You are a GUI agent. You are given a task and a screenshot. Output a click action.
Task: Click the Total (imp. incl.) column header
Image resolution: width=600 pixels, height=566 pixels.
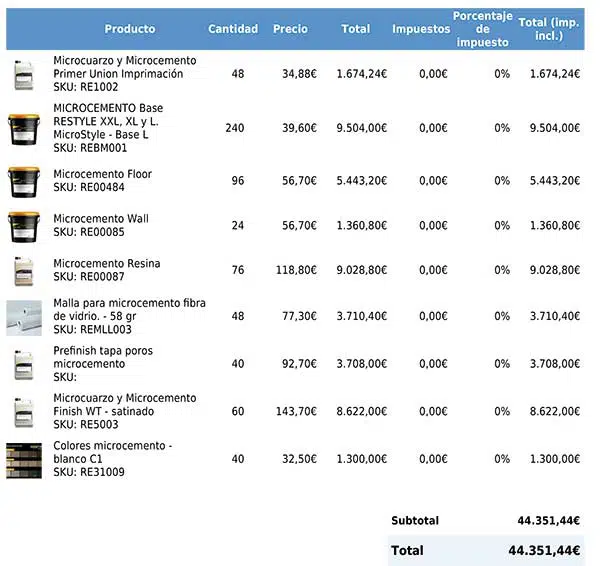pyautogui.click(x=549, y=30)
